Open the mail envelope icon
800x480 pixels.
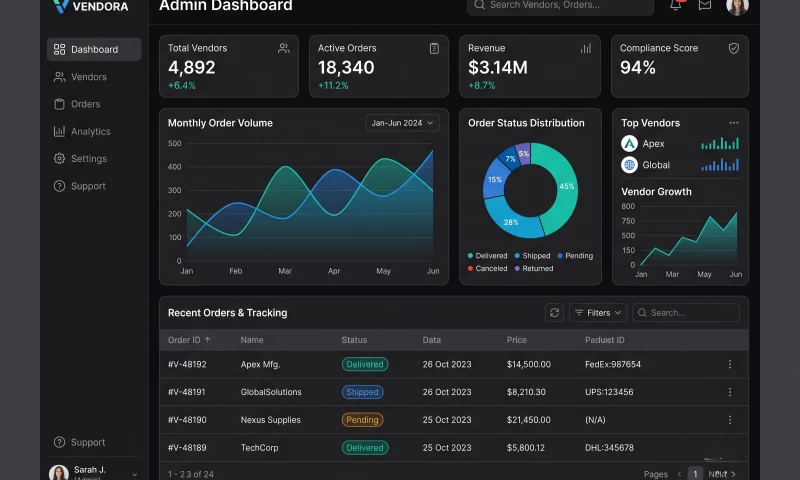705,5
